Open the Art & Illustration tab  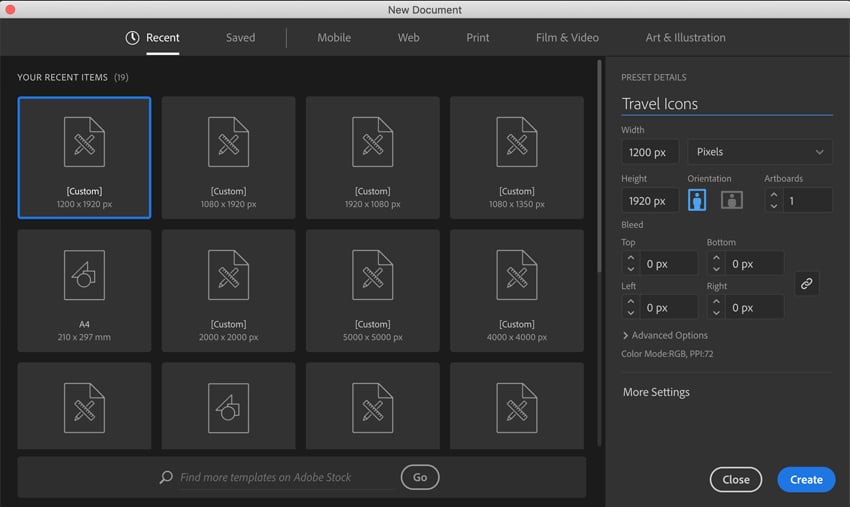click(x=685, y=37)
